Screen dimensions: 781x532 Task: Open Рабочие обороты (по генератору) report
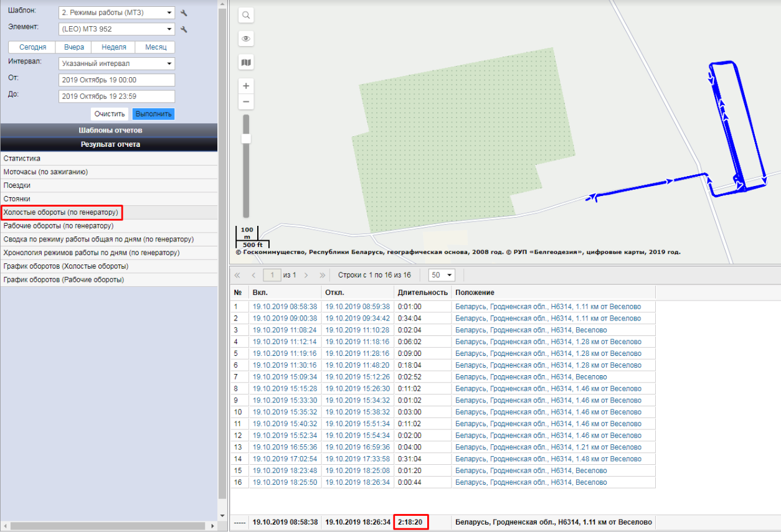[x=109, y=226]
